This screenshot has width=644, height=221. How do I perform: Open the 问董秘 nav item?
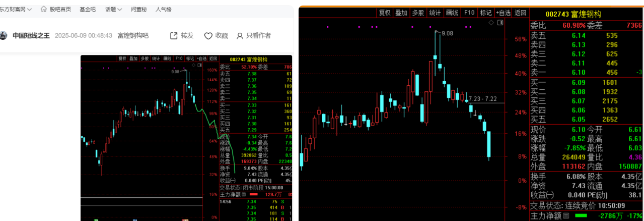click(138, 9)
